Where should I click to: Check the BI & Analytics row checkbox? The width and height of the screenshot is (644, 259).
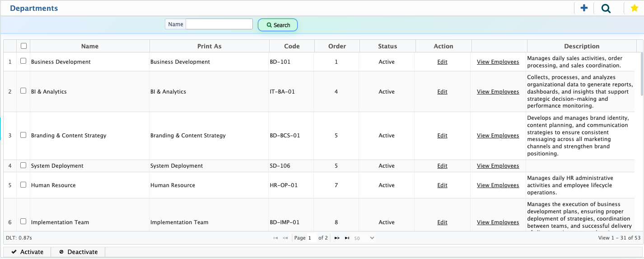(23, 91)
